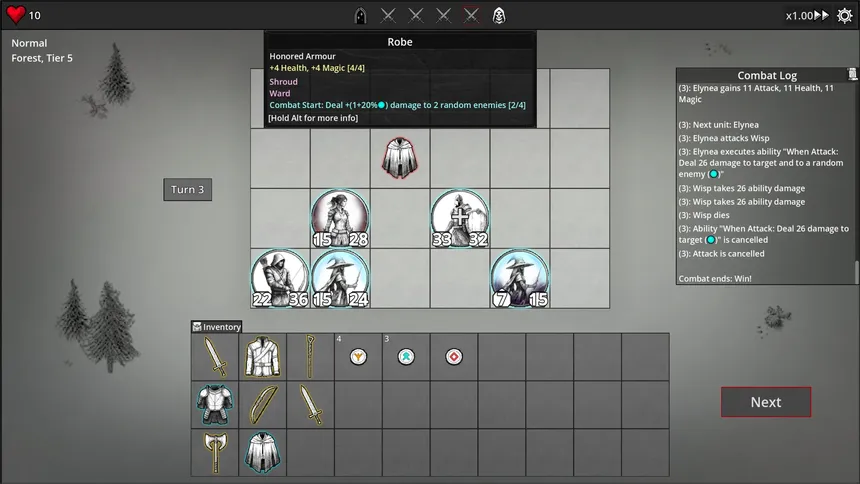Select the wizard unit with 15/24
860x484 pixels.
coord(340,278)
